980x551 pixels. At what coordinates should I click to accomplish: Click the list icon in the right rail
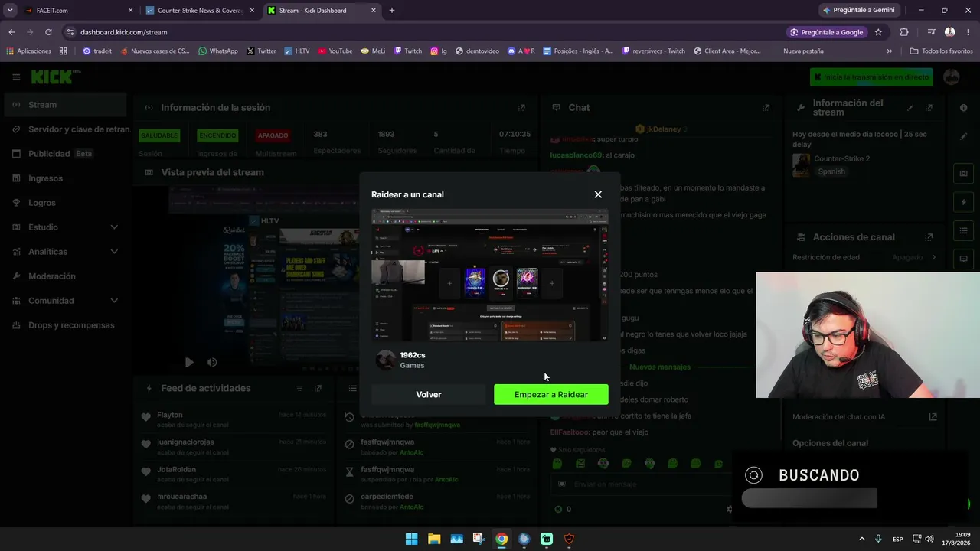(964, 230)
